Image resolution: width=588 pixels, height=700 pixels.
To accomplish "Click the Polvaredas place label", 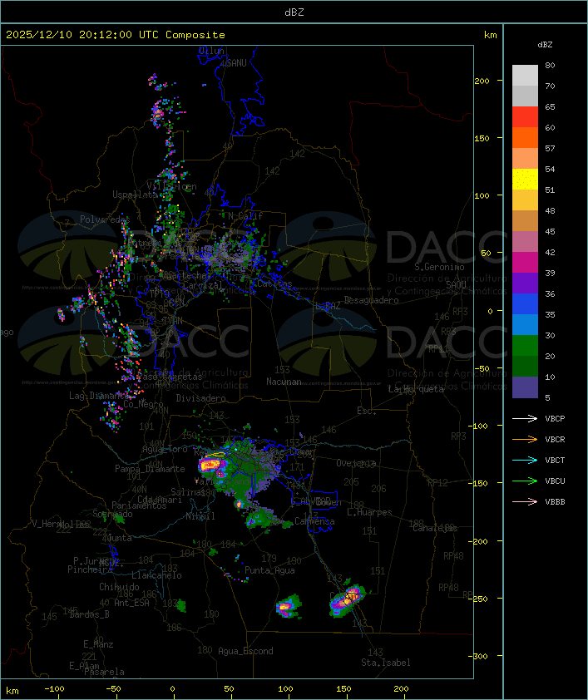I will (x=105, y=219).
